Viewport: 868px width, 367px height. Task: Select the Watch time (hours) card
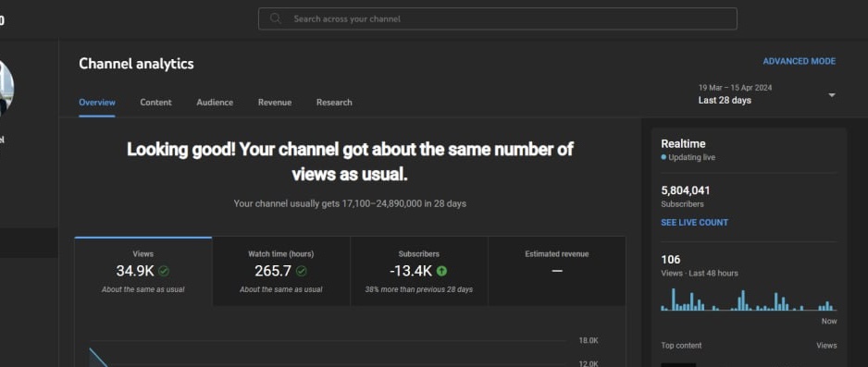tap(281, 272)
